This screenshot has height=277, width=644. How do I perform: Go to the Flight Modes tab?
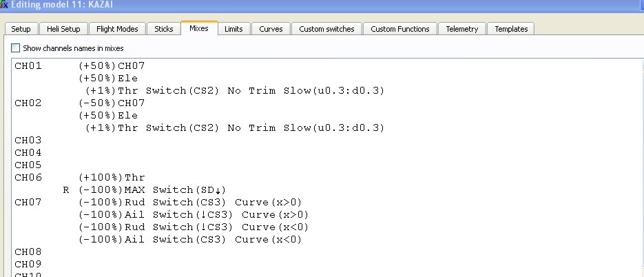point(117,29)
